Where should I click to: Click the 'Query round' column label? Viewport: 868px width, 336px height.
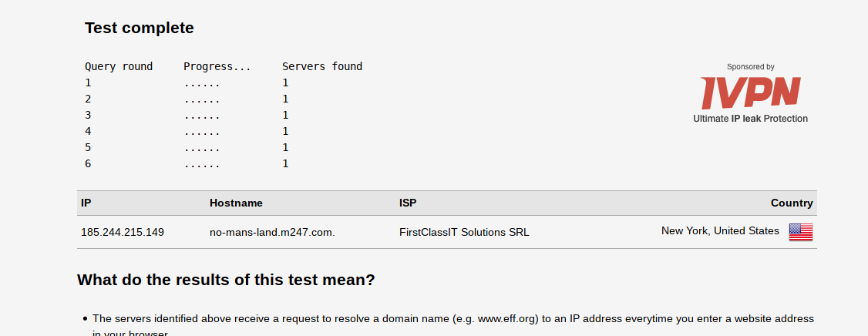(x=119, y=66)
